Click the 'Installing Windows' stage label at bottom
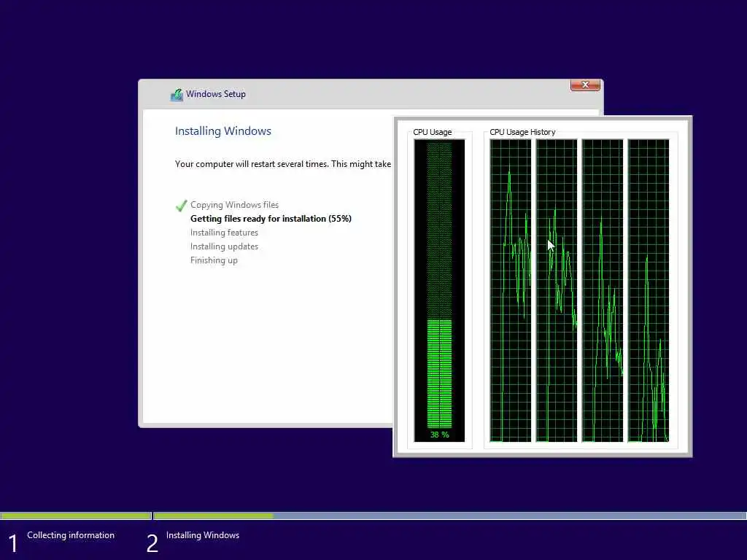 (x=203, y=535)
